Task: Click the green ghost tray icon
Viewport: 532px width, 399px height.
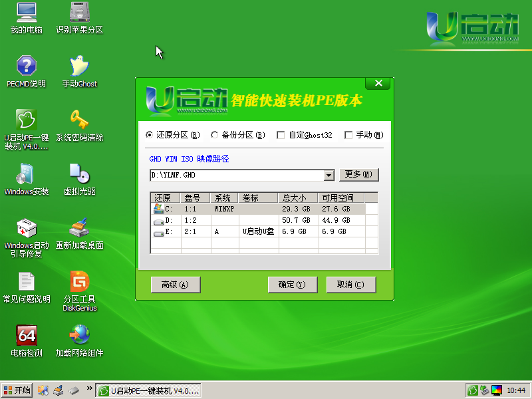Action: point(473,390)
